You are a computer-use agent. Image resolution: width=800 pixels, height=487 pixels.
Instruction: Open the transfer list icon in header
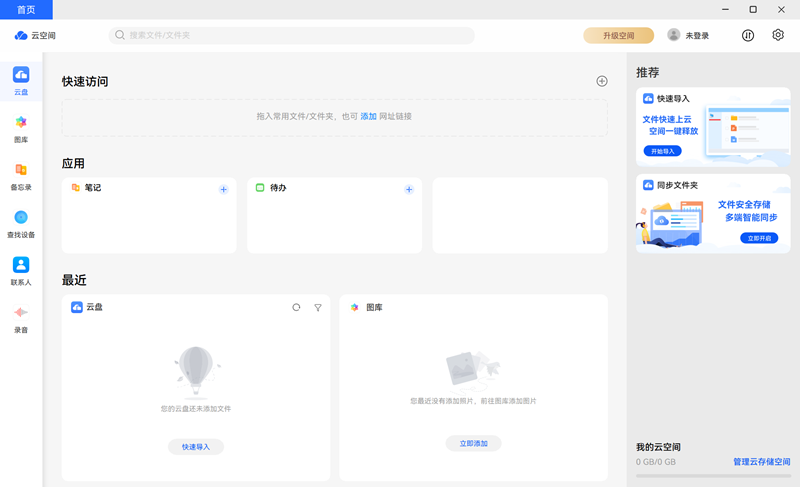coord(748,35)
